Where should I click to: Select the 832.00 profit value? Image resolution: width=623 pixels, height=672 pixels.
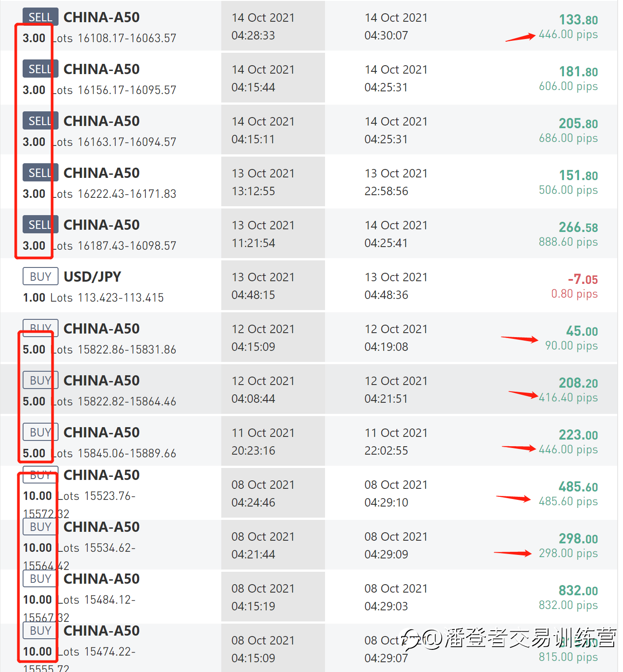coord(578,590)
